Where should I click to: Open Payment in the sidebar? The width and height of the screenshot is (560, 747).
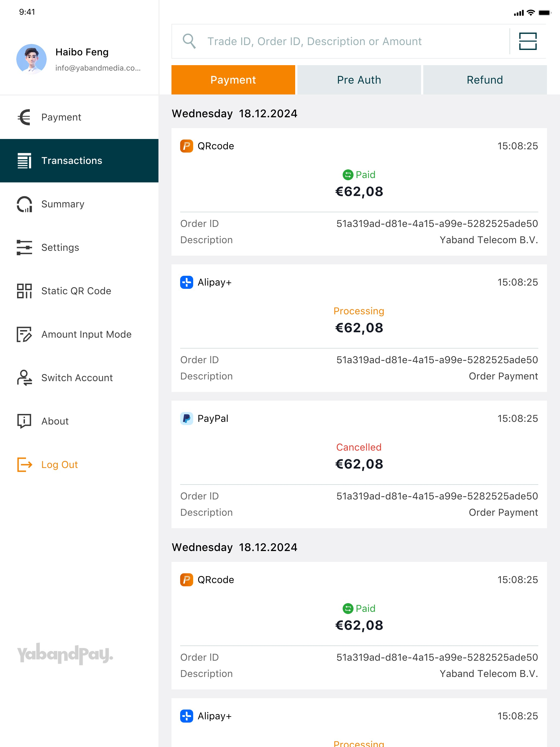click(x=79, y=117)
